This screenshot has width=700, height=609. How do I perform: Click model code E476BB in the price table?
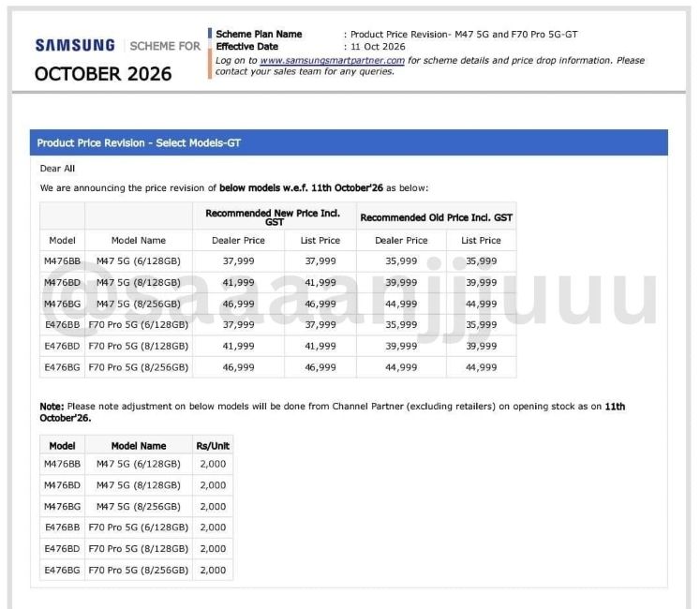click(62, 324)
